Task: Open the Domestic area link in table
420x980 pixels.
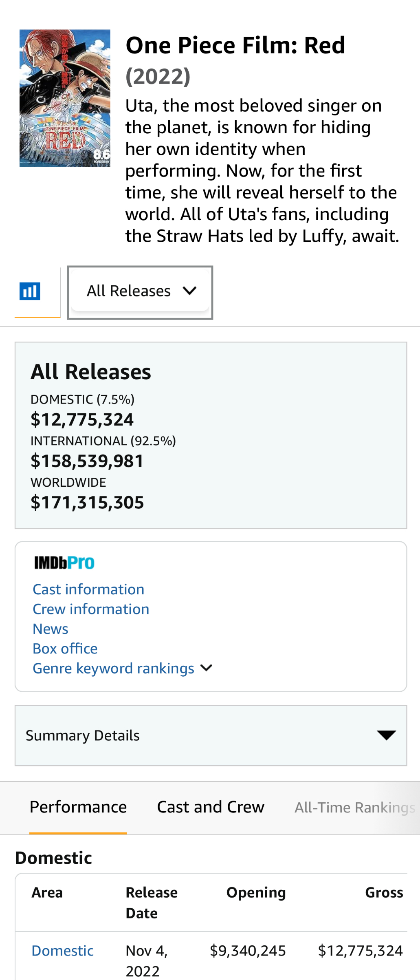Action: (63, 951)
